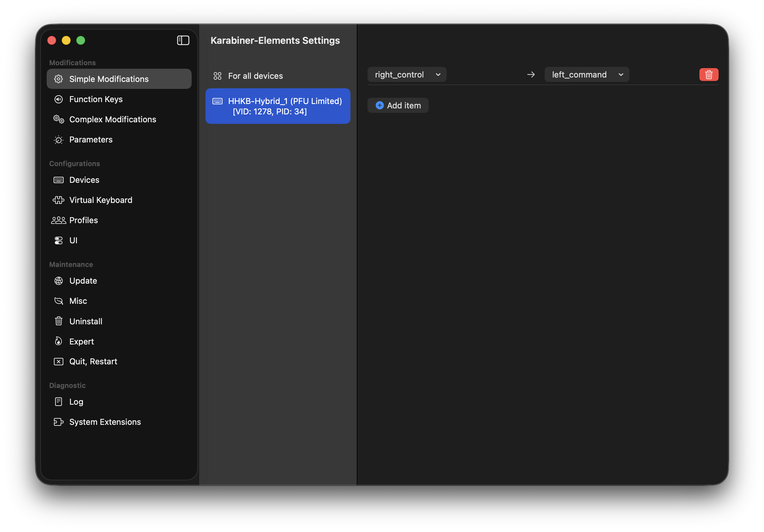Viewport: 764px width, 532px height.
Task: View the Log page
Action: click(x=119, y=402)
